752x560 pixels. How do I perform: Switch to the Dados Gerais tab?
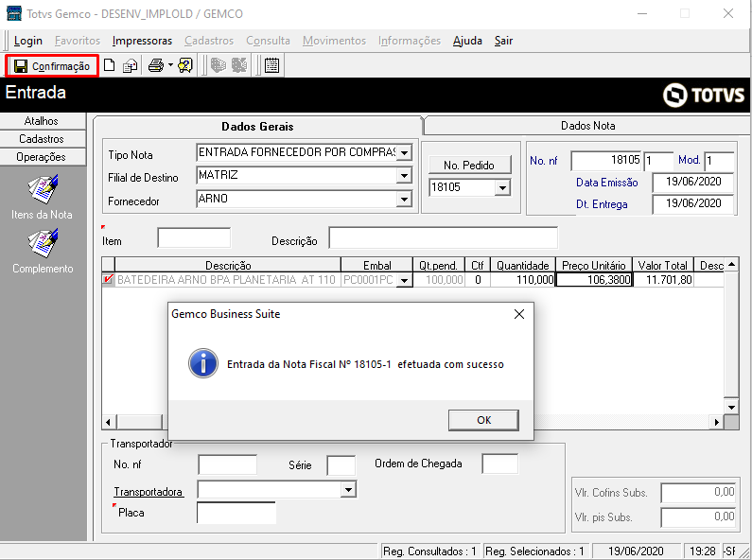tap(257, 127)
